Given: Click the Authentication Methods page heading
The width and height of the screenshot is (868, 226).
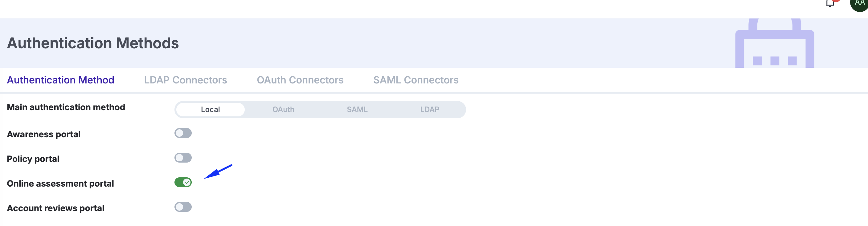Looking at the screenshot, I should pos(93,43).
